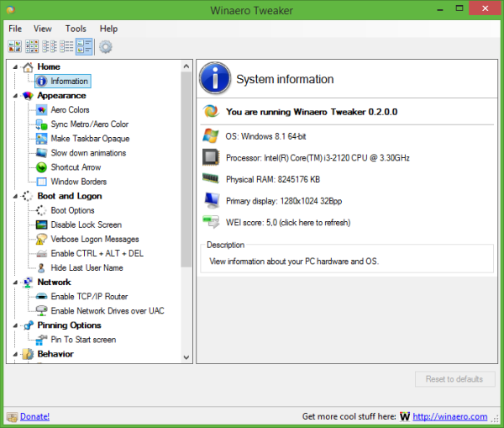Click the Network computers icon
Screen dimensions: 504x428
point(28,283)
